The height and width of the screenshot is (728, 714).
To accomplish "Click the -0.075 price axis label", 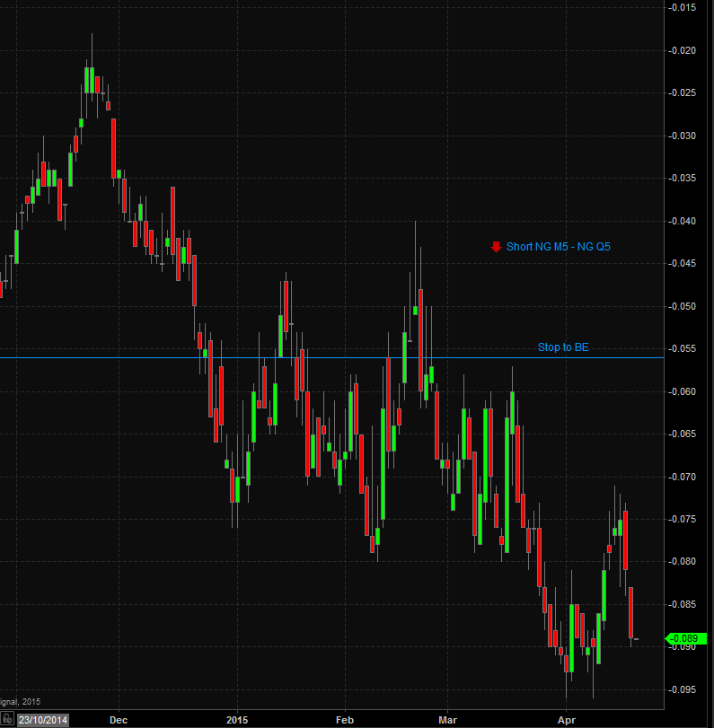I will click(x=683, y=519).
